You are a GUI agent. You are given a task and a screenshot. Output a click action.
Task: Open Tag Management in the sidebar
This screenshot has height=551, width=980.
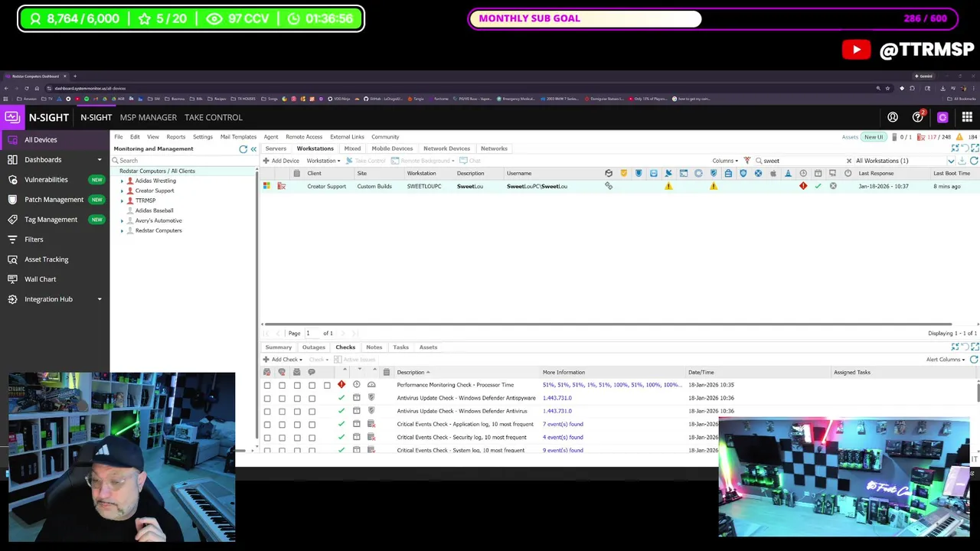click(51, 220)
